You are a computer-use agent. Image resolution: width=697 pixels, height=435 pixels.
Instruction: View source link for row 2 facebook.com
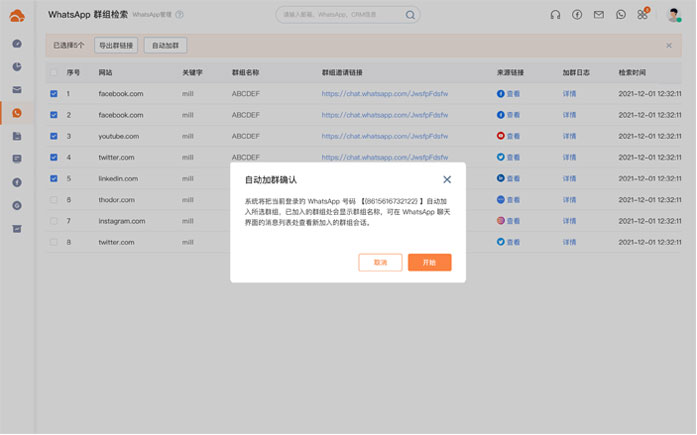508,115
